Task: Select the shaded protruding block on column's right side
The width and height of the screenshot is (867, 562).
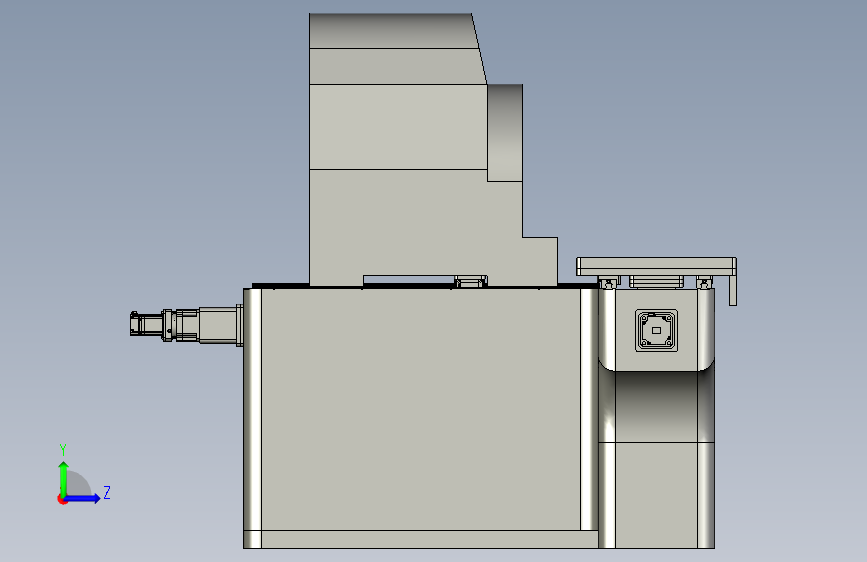Action: [505, 133]
